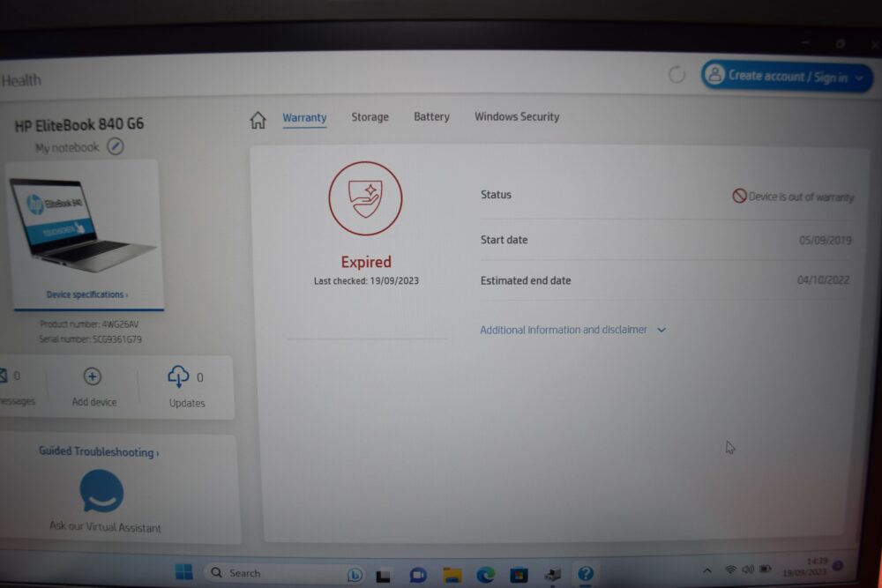Open the Guided Troubleshooting link
This screenshot has width=882, height=588.
(99, 452)
